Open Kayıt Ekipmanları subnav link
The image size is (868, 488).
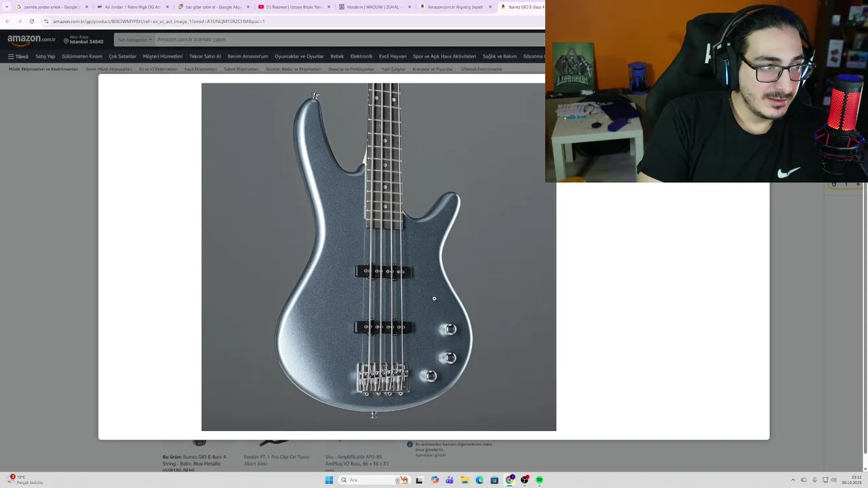[x=201, y=69]
